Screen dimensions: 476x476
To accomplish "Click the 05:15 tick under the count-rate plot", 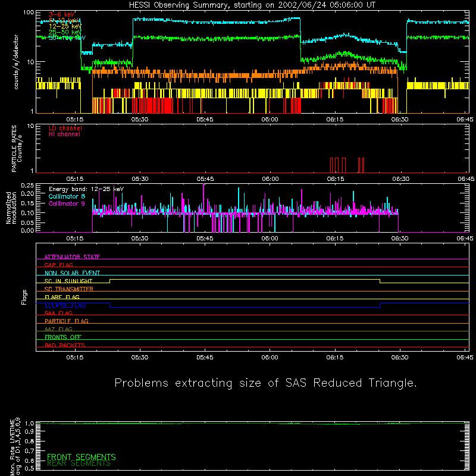I will [75, 120].
